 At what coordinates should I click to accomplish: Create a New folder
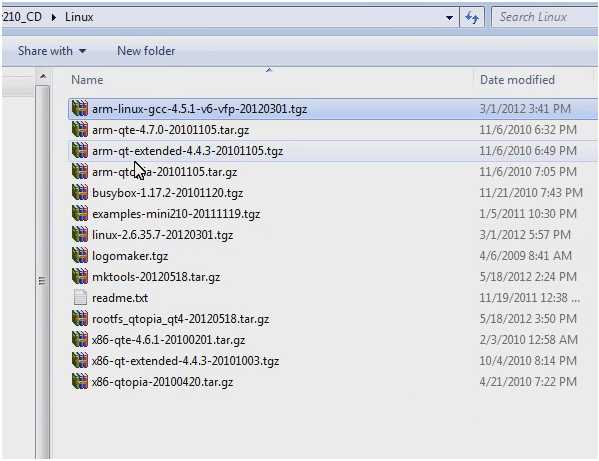(146, 51)
